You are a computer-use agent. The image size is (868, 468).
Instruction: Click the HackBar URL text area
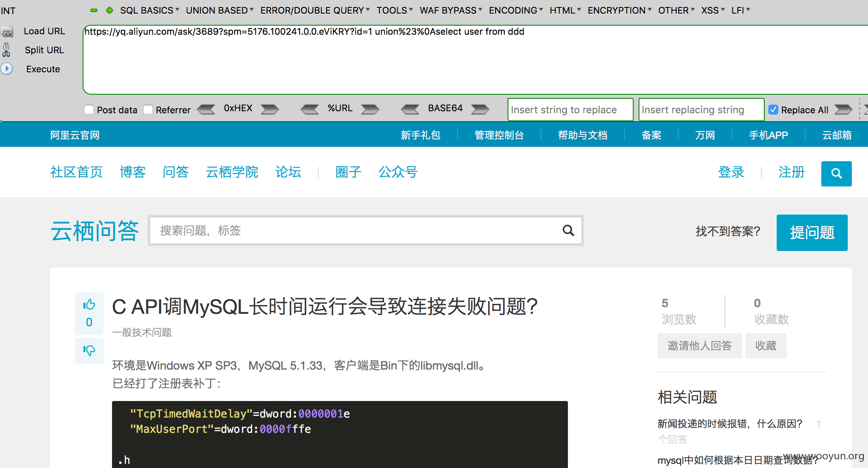click(x=475, y=60)
